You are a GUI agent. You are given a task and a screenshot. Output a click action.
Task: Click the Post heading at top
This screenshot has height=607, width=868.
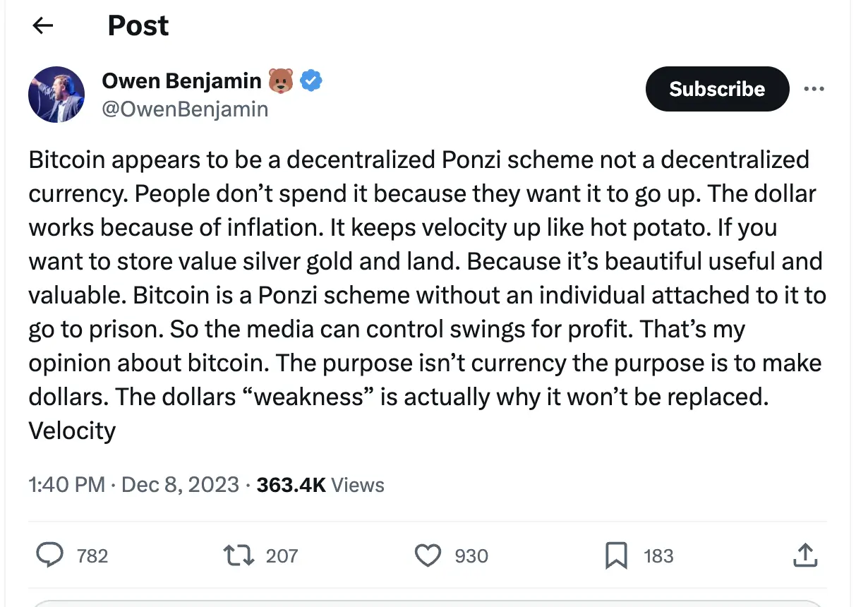(x=138, y=26)
